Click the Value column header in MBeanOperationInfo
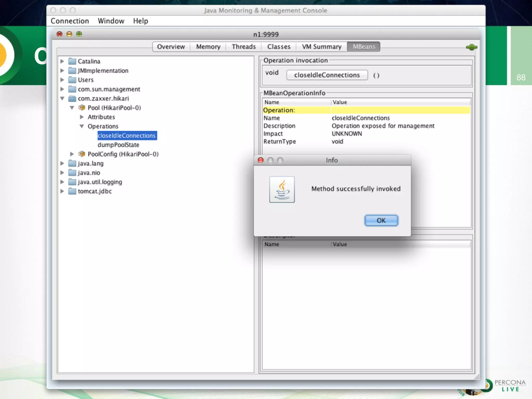 [401, 102]
